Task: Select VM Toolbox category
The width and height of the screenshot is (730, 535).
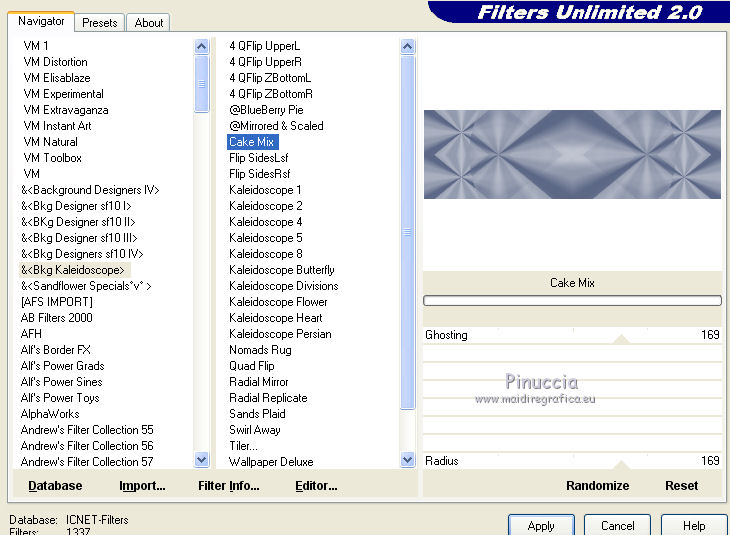Action: 52,158
